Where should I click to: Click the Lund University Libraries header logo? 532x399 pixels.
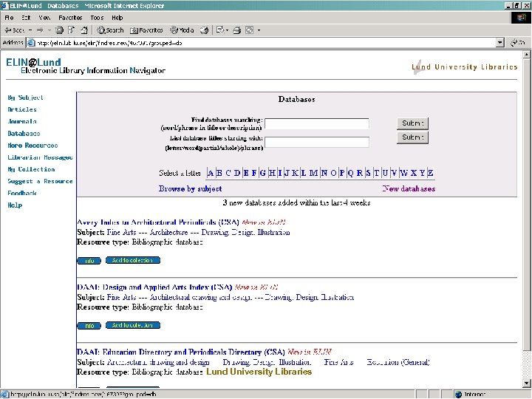pyautogui.click(x=465, y=66)
